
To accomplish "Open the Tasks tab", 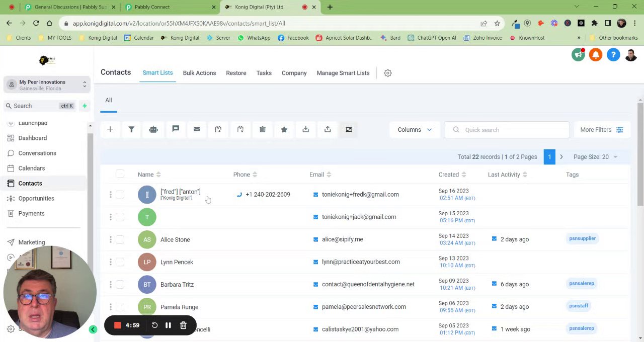I will pyautogui.click(x=264, y=73).
